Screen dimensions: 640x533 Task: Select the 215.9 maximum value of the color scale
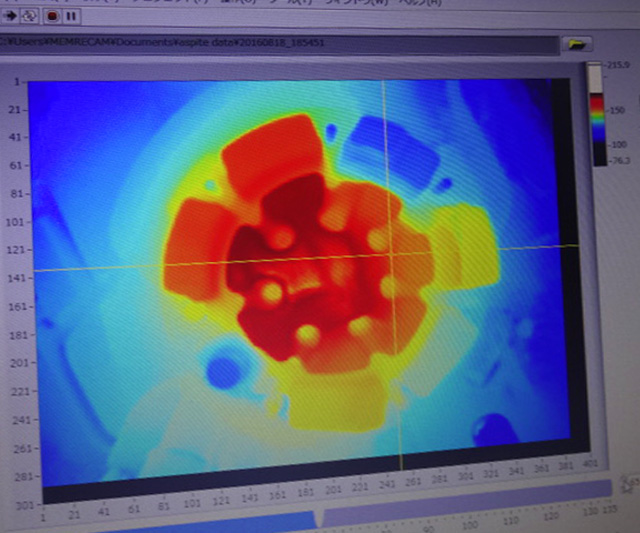click(617, 64)
